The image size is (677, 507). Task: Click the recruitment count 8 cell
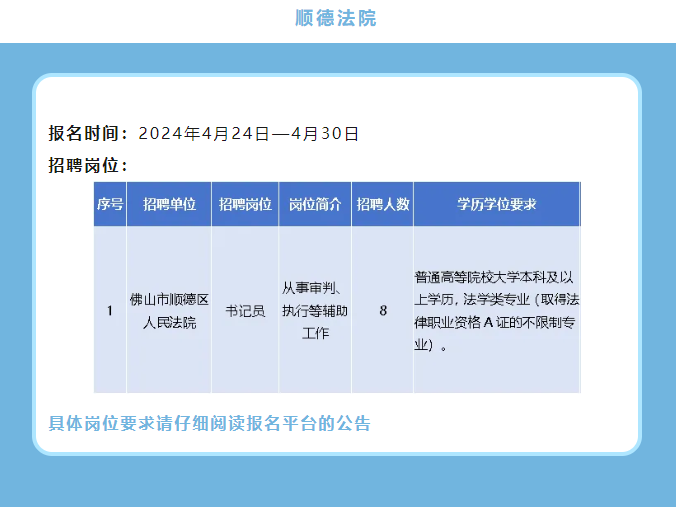(383, 310)
